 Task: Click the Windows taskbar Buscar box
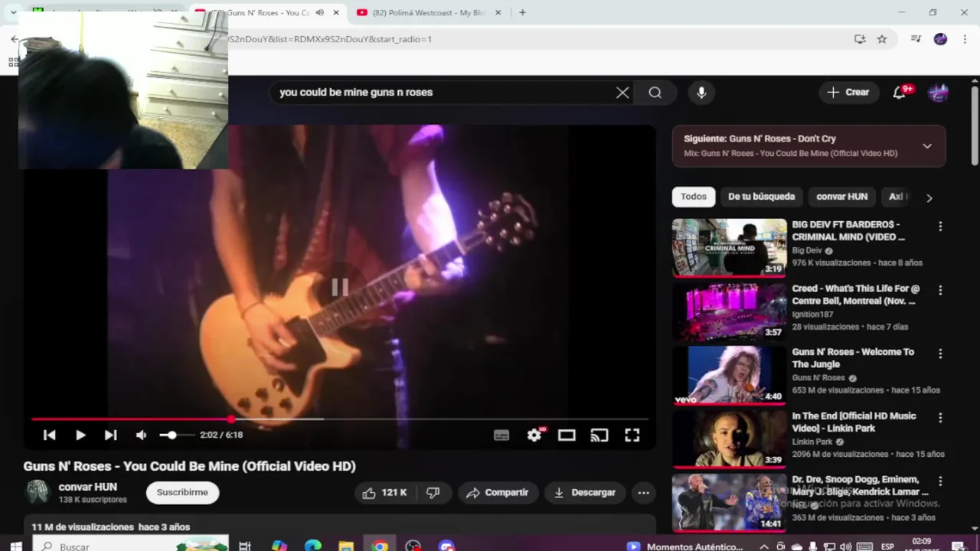click(130, 546)
